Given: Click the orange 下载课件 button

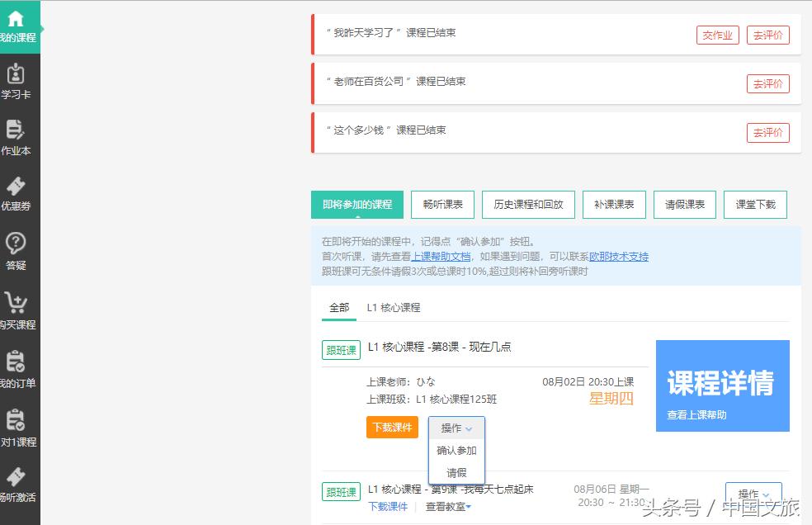Looking at the screenshot, I should pyautogui.click(x=391, y=428).
